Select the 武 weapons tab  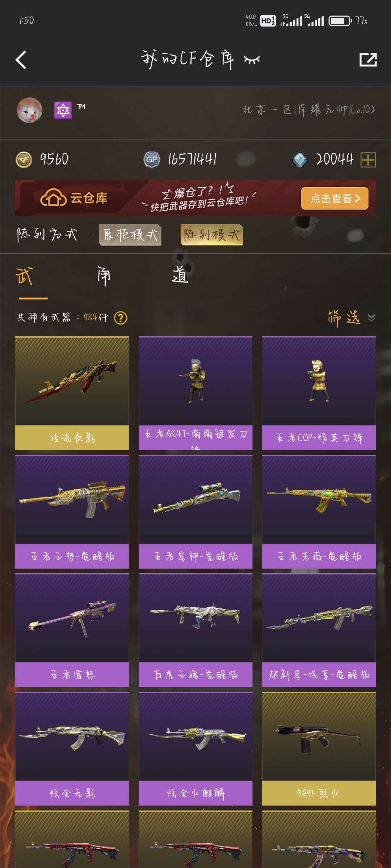25,276
